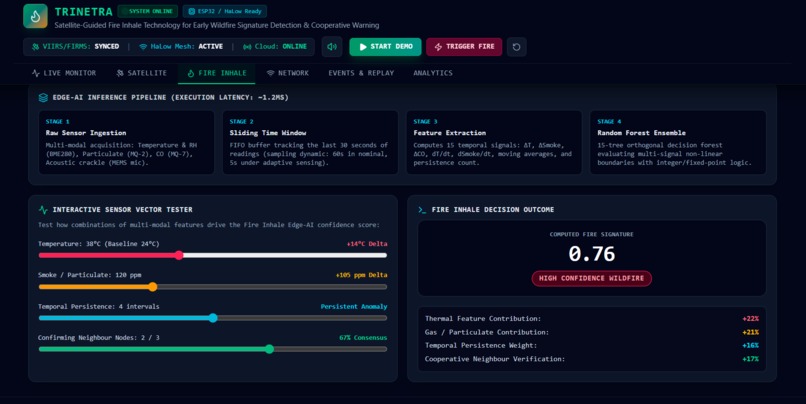Click the terminal prompt icon beside Fire Inhale Decision Outcome

click(x=422, y=210)
